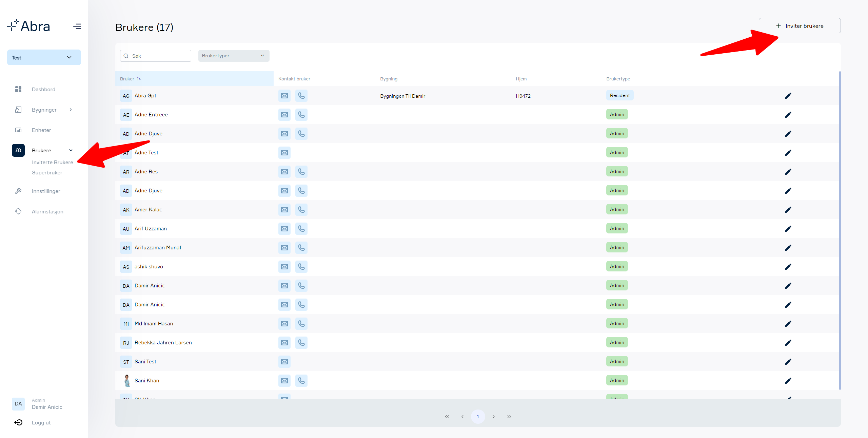Collapse the Brukere submenu chevron
The width and height of the screenshot is (868, 438).
[x=71, y=150]
